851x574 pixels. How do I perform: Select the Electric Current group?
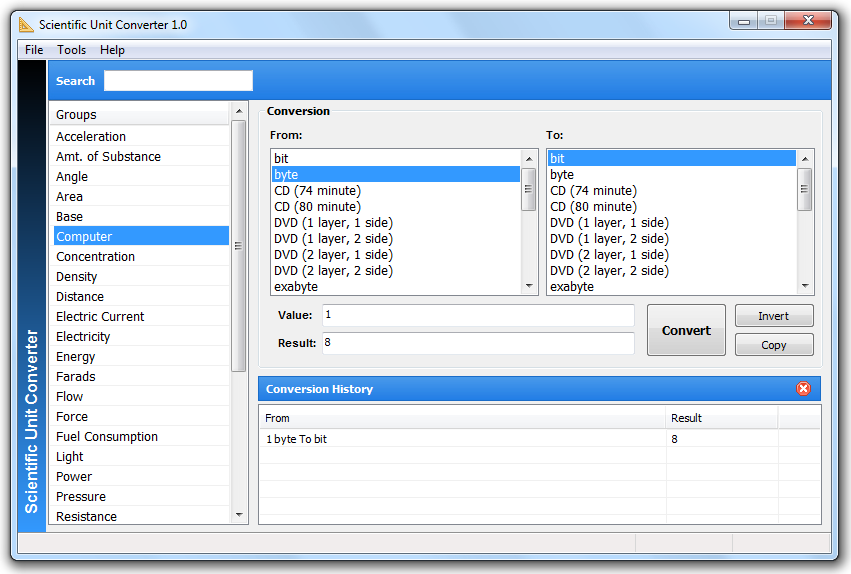click(141, 316)
